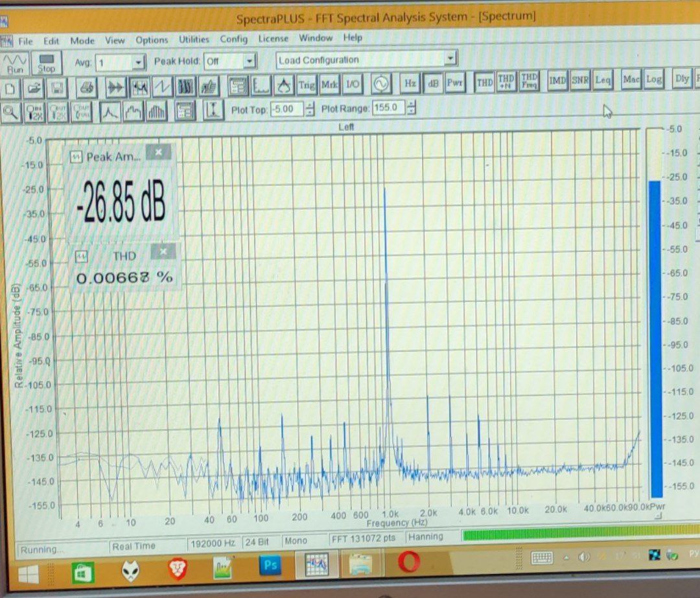The image size is (700, 598).
Task: Open the Spectrogram view icon
Action: tap(185, 86)
